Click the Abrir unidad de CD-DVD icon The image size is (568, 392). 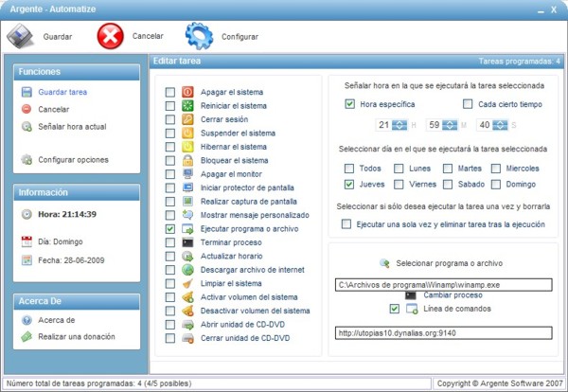[187, 324]
